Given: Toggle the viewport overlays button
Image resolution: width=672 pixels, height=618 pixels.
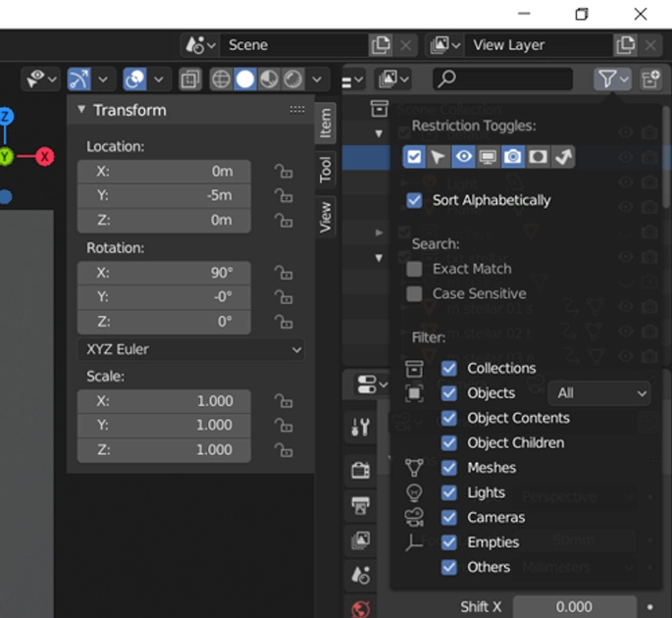Looking at the screenshot, I should coord(134,79).
